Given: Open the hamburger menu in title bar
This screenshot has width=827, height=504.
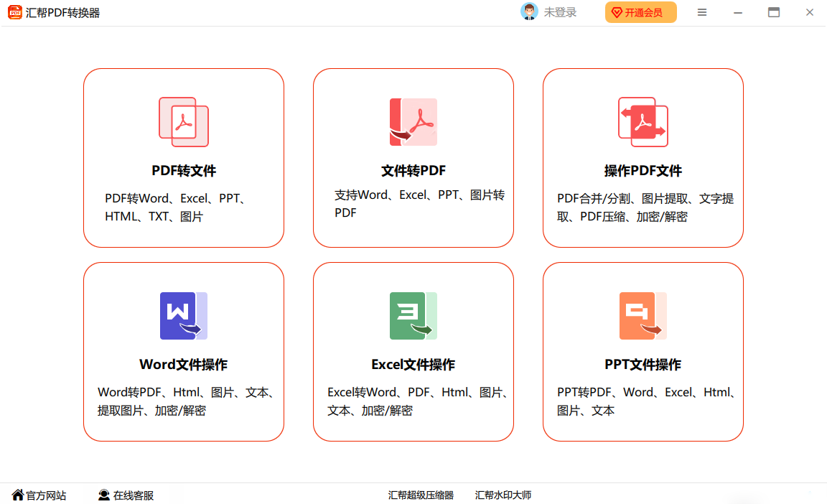Looking at the screenshot, I should click(702, 12).
